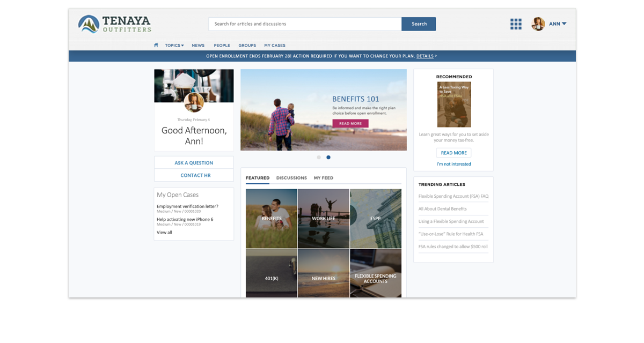The image size is (644, 343).
Task: Click the home icon in navigation bar
Action: tap(156, 46)
